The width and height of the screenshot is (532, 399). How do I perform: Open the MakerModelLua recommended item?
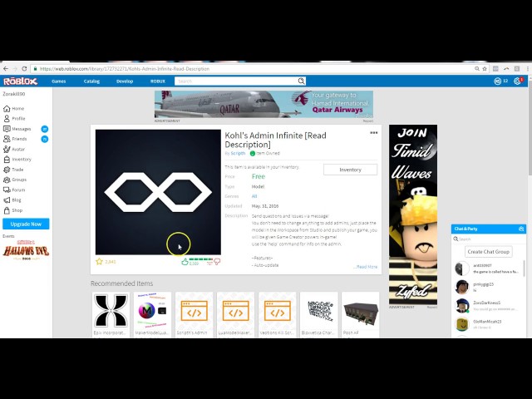(152, 314)
